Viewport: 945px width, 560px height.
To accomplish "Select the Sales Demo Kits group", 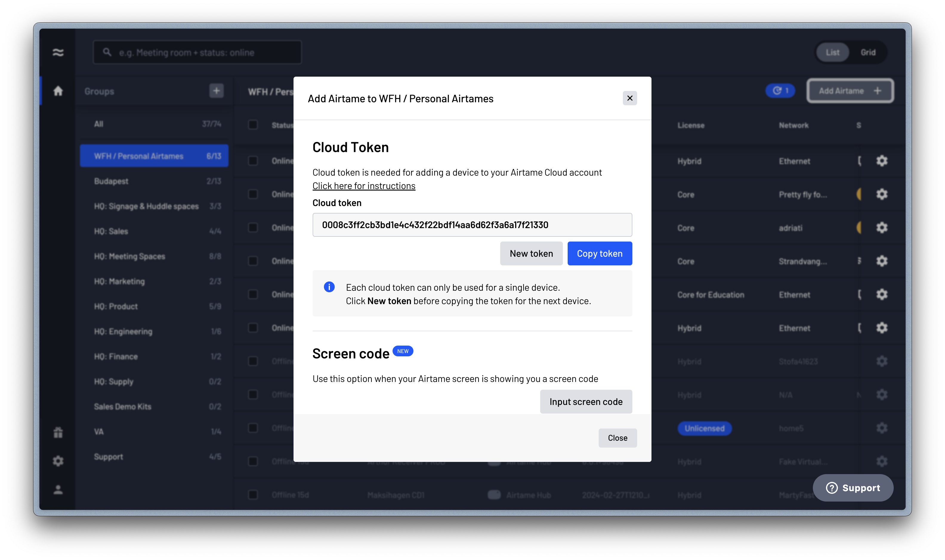I will (154, 406).
